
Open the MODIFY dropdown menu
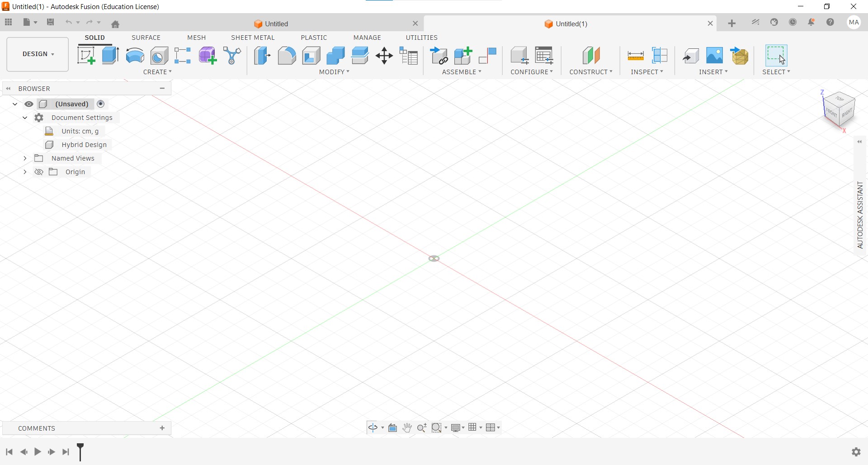coord(334,71)
